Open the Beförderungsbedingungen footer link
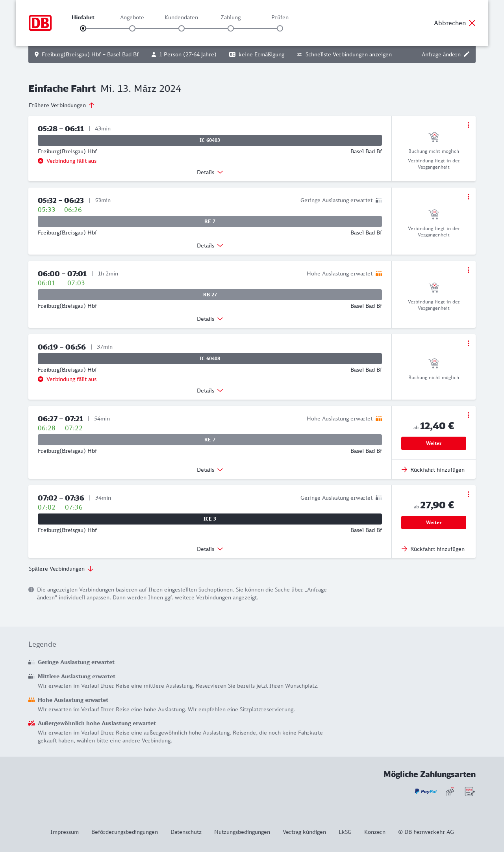 [x=124, y=832]
